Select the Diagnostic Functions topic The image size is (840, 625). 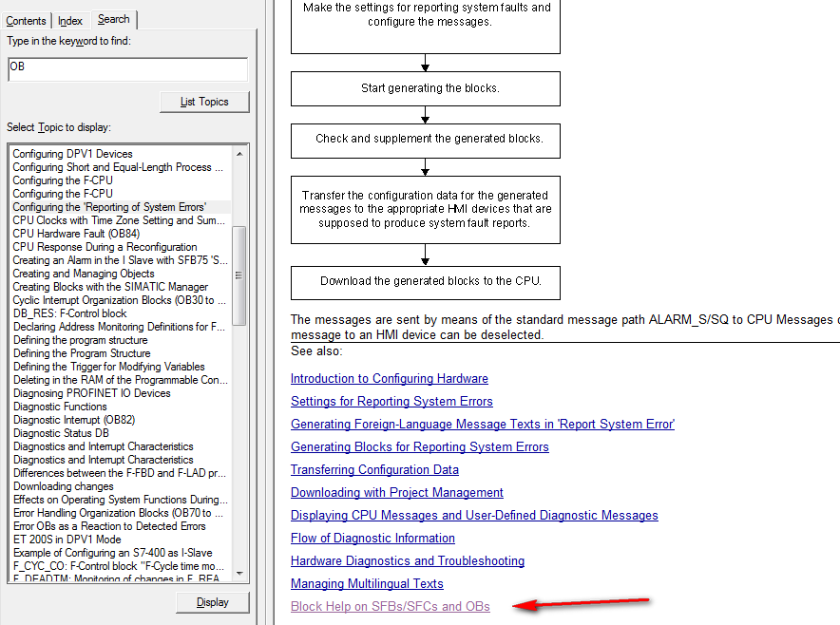(60, 407)
